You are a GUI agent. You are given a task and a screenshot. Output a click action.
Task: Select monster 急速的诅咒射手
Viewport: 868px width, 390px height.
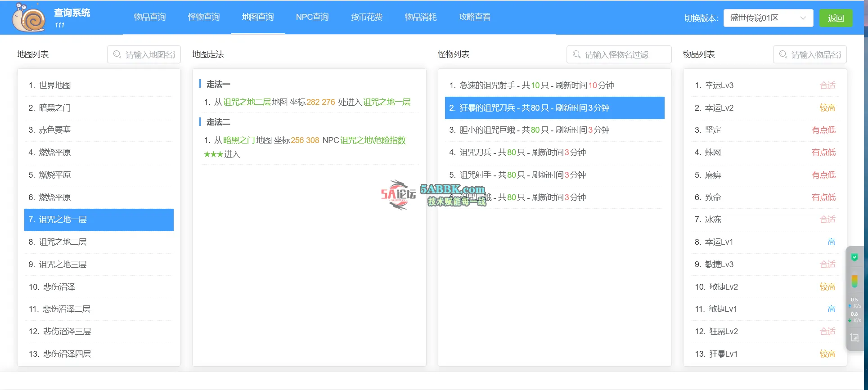point(555,85)
